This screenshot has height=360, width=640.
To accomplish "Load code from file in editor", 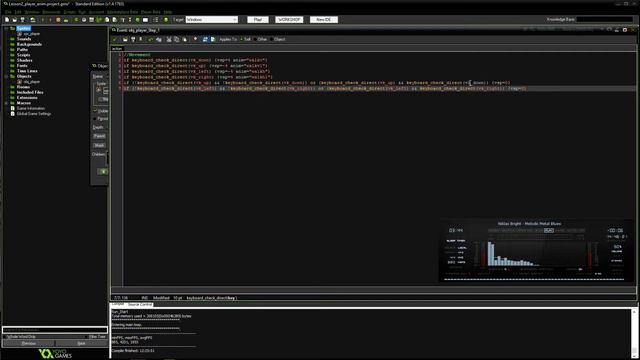I will (x=125, y=39).
